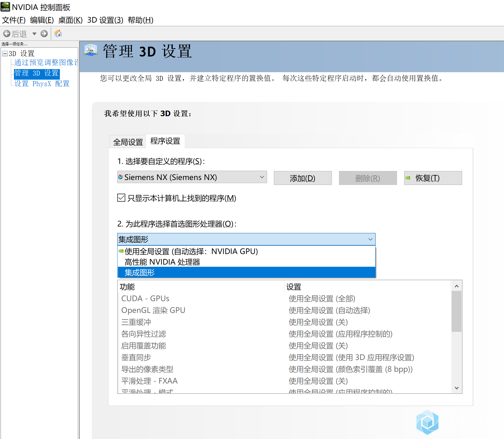
Task: Open the 帮助(H) menu
Action: 140,20
